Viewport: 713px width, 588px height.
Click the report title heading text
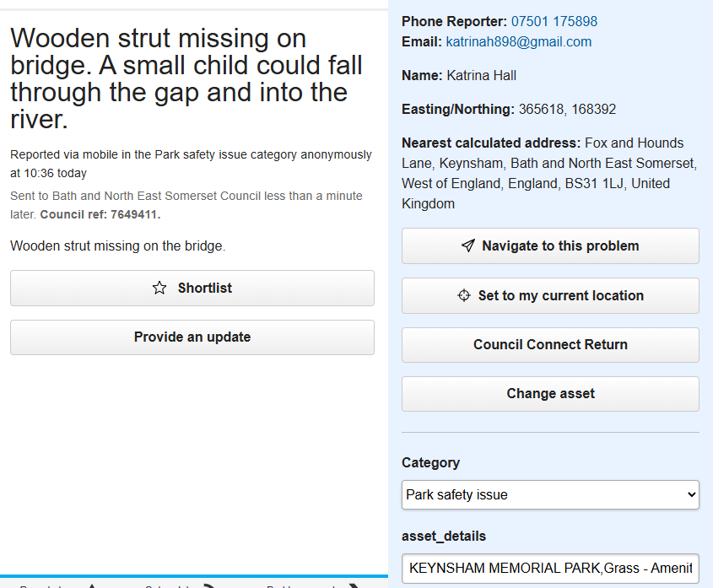[x=186, y=78]
